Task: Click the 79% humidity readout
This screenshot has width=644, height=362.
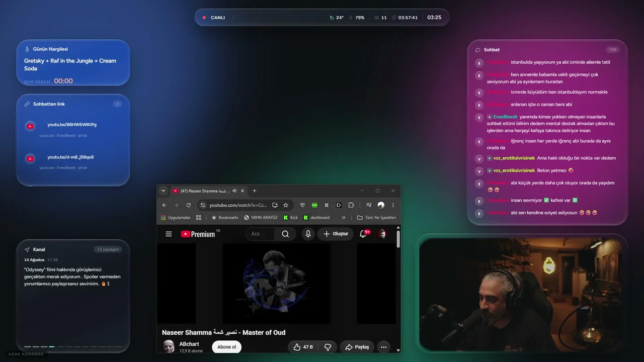Action: [x=357, y=18]
